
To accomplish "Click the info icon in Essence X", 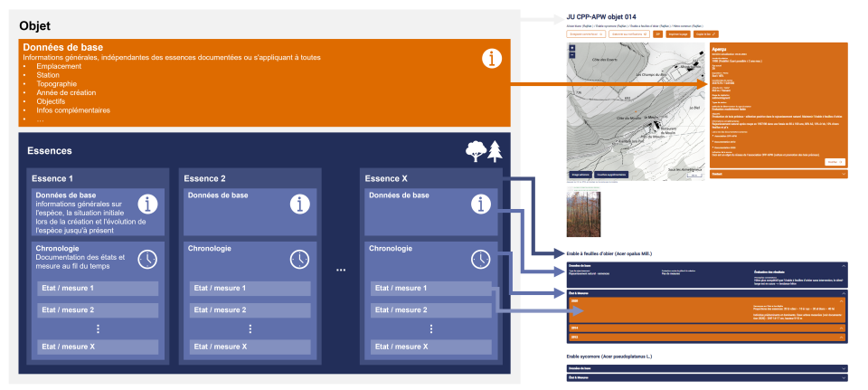I will pyautogui.click(x=481, y=203).
